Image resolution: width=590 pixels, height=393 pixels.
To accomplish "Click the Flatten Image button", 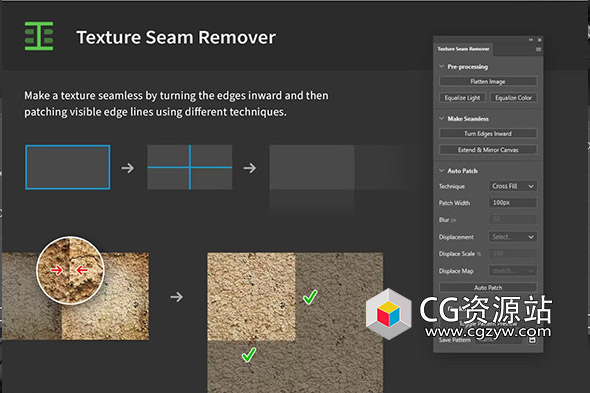I will tap(488, 81).
